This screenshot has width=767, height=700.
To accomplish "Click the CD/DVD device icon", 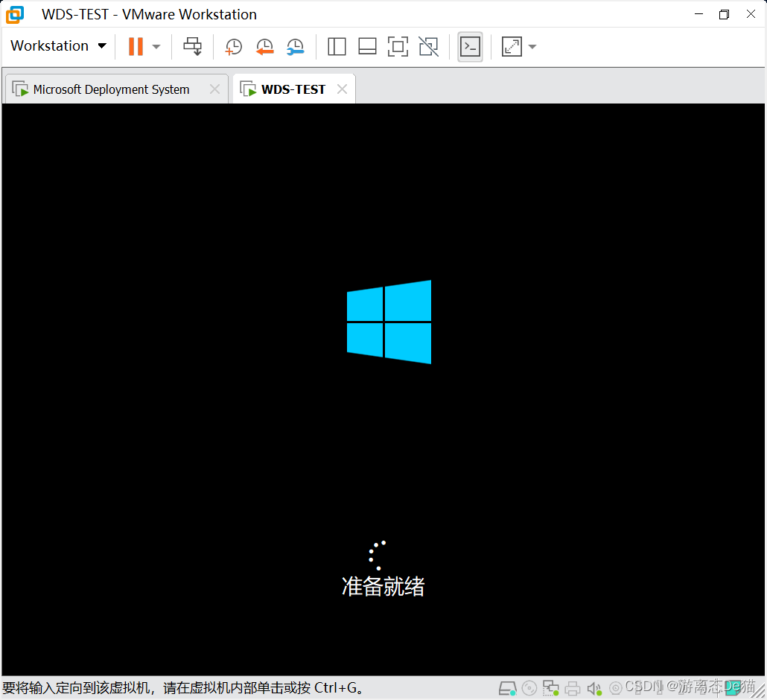I will (529, 687).
